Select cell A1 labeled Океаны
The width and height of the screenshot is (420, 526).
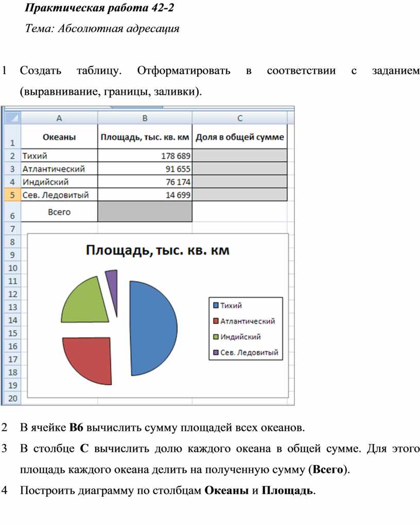click(59, 137)
